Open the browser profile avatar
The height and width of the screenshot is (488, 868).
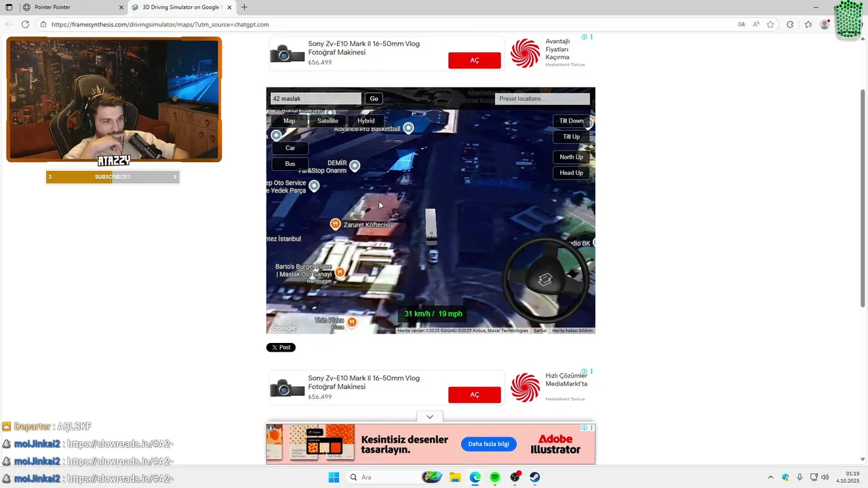pos(825,24)
